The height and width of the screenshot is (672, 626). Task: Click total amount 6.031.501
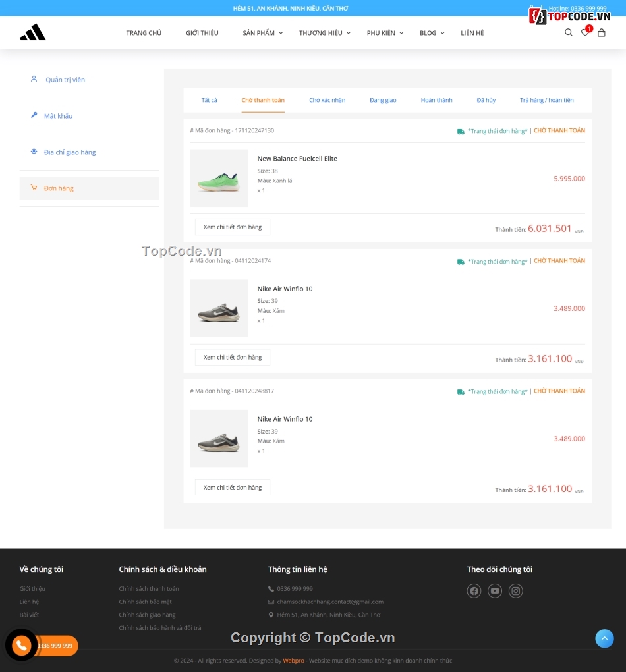pos(550,229)
